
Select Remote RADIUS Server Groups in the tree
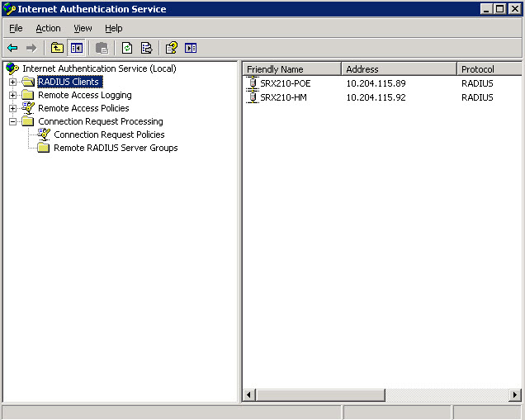116,148
